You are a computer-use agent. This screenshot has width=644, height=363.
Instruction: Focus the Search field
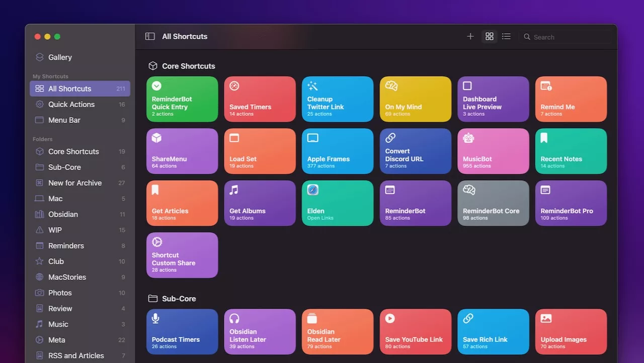[566, 37]
